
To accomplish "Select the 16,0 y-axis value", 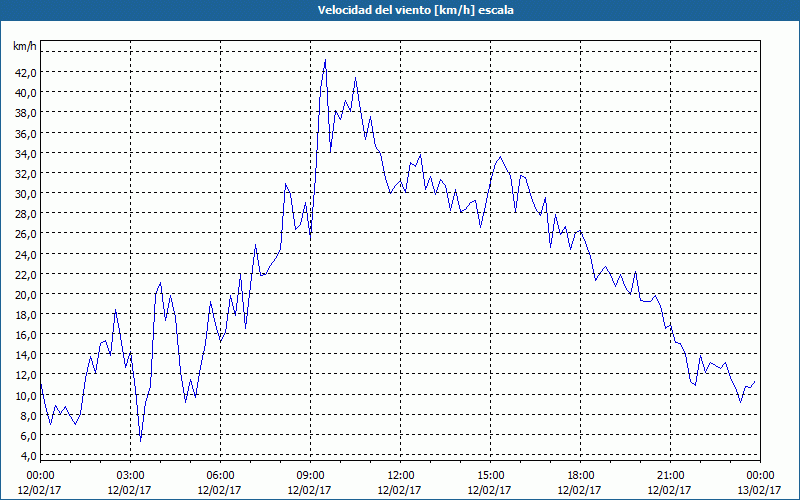I will (26, 335).
